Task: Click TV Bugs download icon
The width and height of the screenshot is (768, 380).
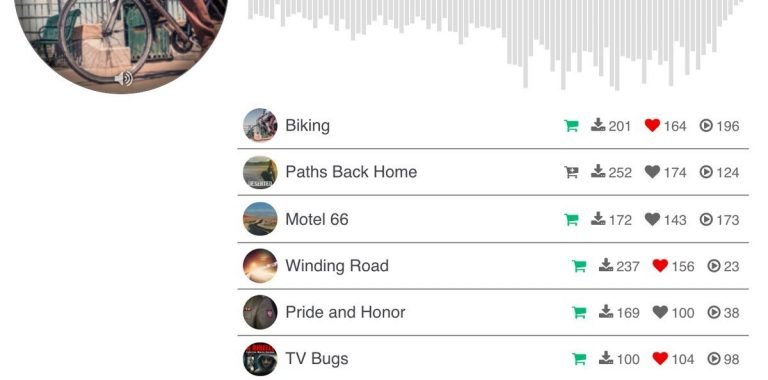Action: [x=606, y=358]
